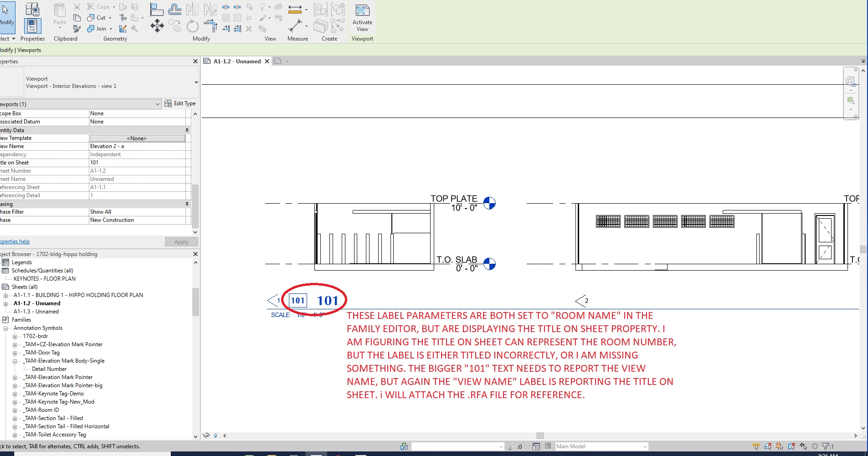Select the Modify arrow tool

point(6,17)
